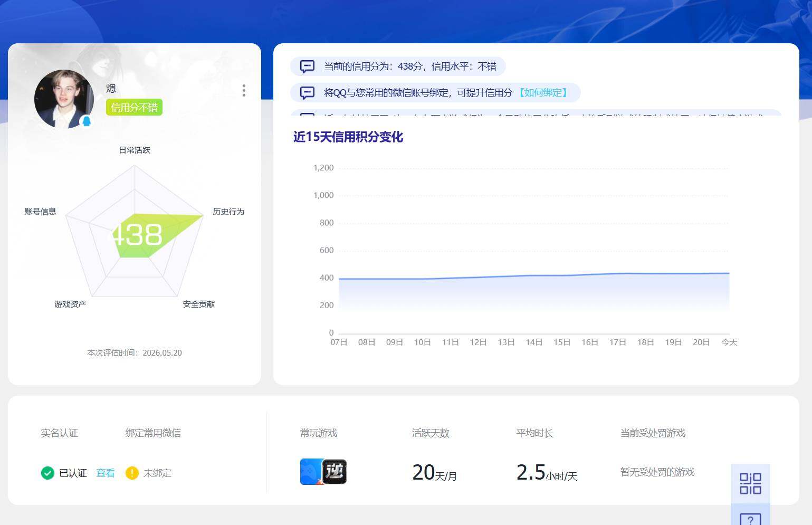Click the 已认证 real-name status text

73,473
